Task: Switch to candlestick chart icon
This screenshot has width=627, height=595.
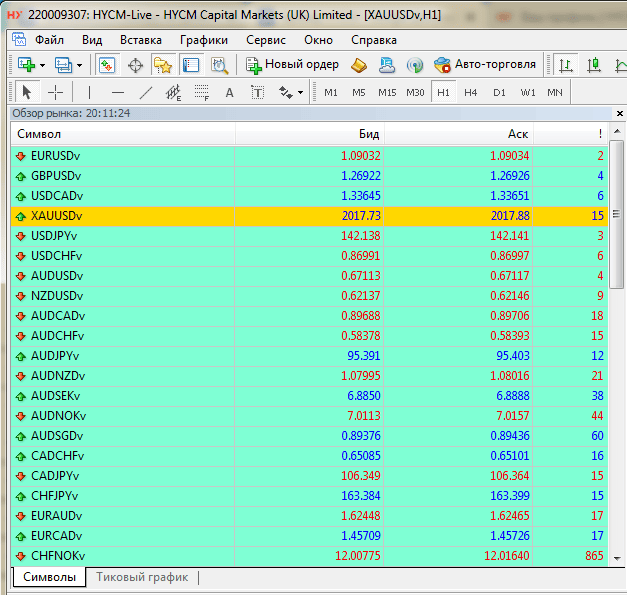Action: 594,65
